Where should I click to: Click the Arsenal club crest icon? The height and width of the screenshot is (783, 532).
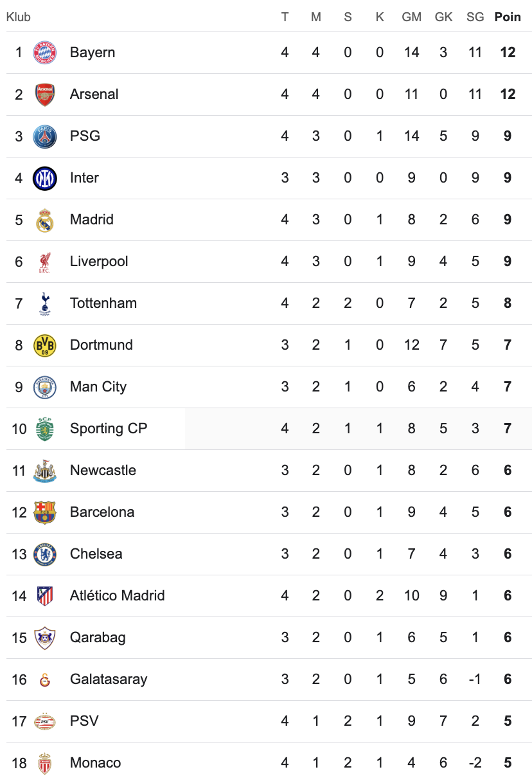click(45, 94)
